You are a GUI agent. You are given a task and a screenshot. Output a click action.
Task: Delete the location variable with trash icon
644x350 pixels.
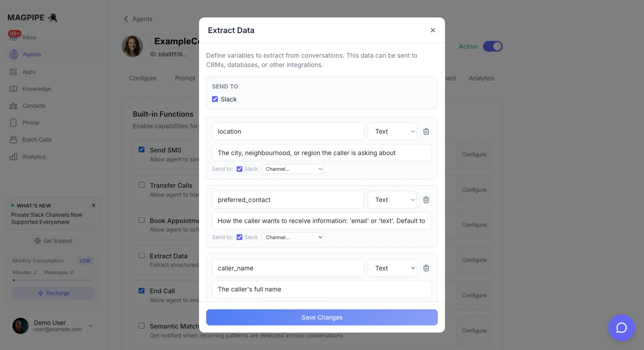click(x=426, y=131)
